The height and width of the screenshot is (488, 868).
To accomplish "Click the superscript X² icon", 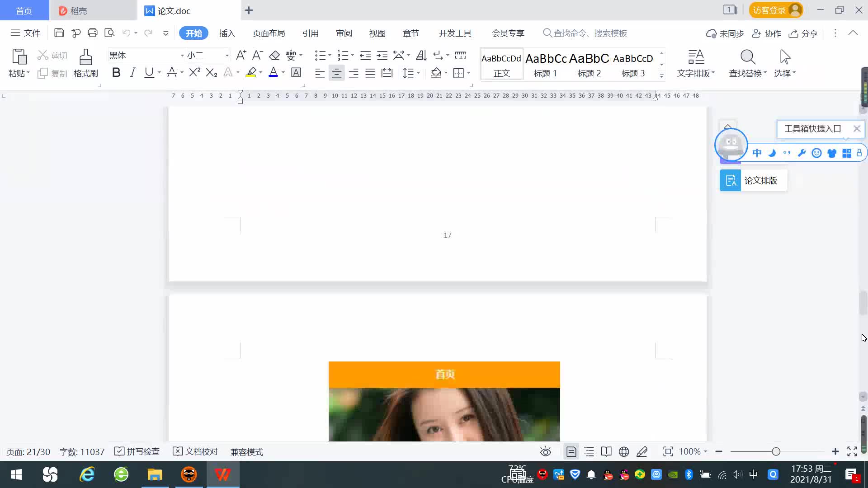I will pyautogui.click(x=194, y=73).
